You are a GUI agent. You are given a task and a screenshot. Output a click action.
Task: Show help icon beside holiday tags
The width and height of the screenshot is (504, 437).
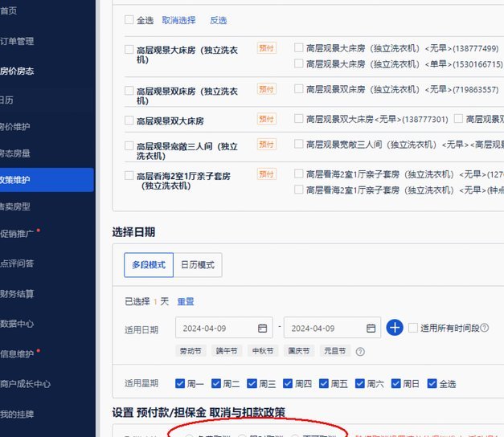click(360, 352)
